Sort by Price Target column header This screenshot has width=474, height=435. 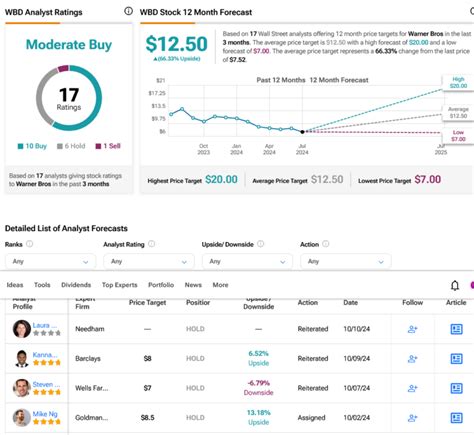[x=147, y=303]
